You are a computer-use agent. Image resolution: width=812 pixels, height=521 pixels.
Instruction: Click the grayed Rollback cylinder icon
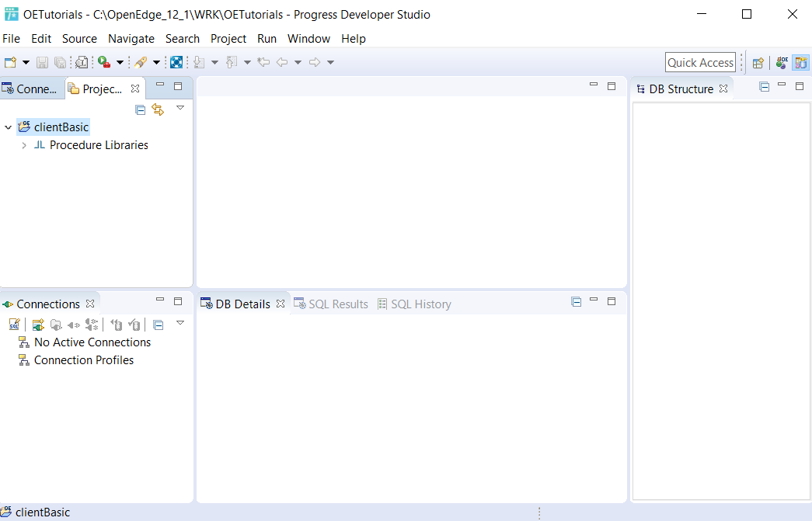[117, 325]
